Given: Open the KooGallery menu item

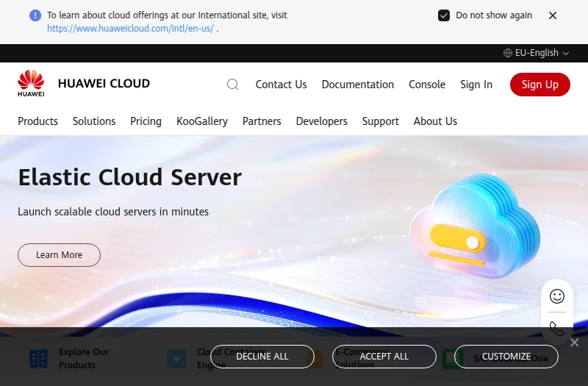Looking at the screenshot, I should click(202, 121).
